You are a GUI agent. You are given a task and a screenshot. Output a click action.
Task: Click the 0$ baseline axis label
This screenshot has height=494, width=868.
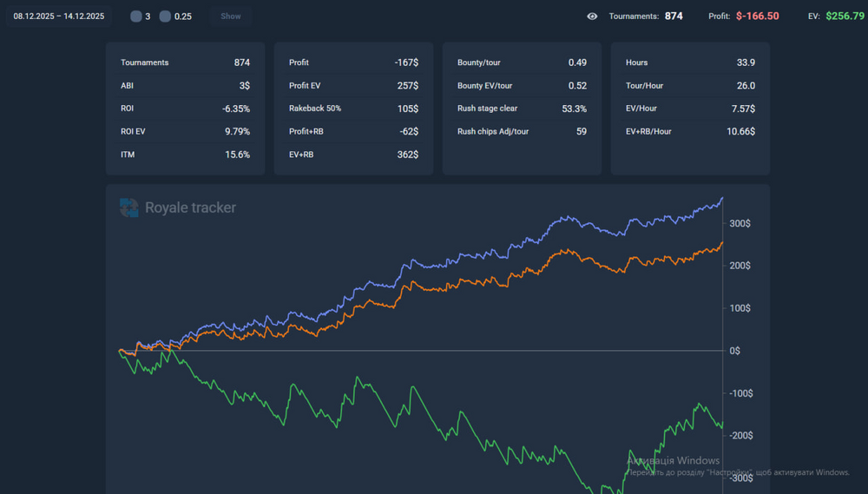tap(734, 351)
